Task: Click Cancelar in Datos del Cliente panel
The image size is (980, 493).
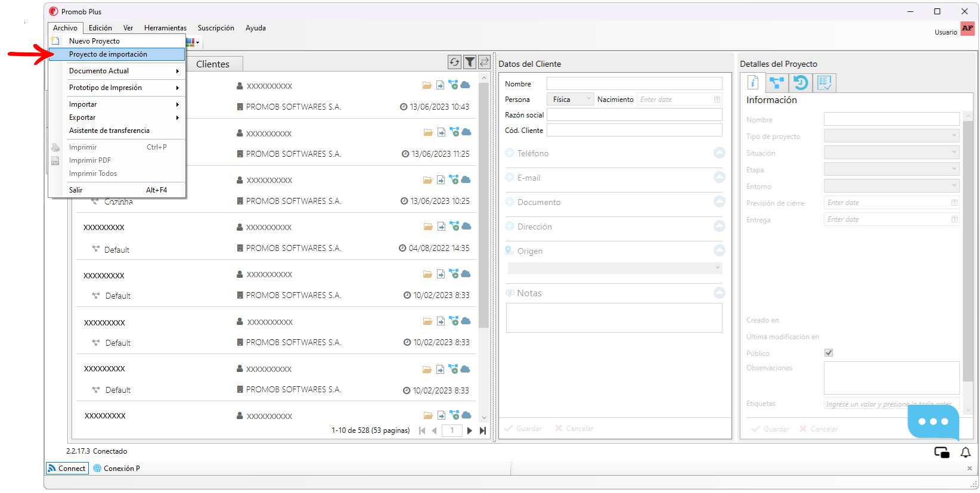Action: pos(574,429)
